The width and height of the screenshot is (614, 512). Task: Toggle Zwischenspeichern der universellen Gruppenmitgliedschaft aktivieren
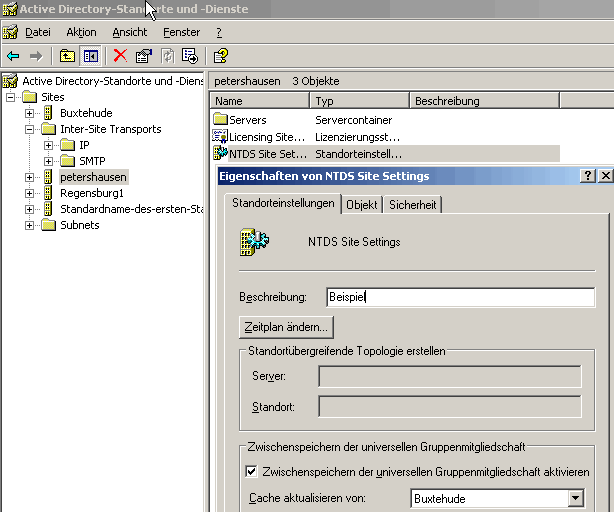tap(251, 471)
